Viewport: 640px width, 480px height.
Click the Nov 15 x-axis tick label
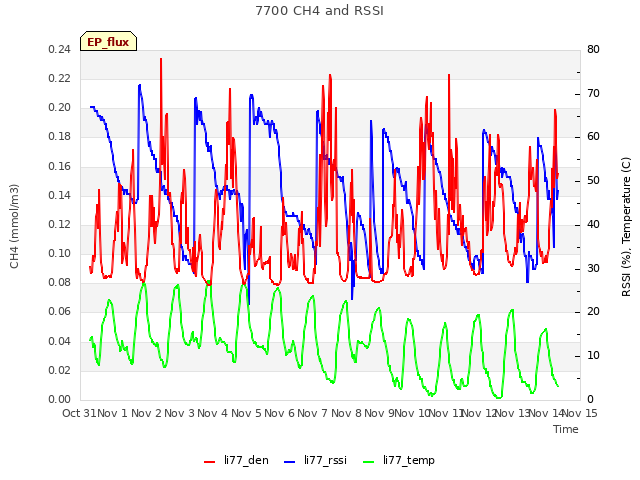point(580,413)
